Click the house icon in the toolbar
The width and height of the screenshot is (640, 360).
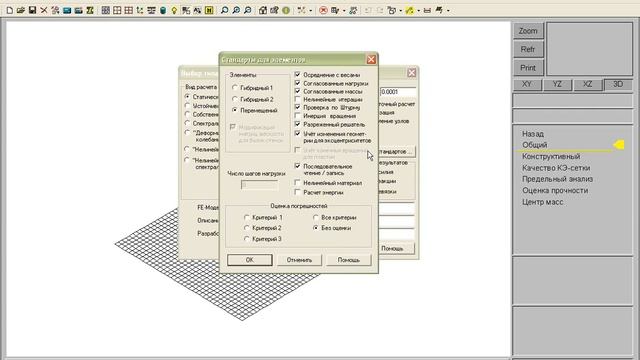(263, 10)
